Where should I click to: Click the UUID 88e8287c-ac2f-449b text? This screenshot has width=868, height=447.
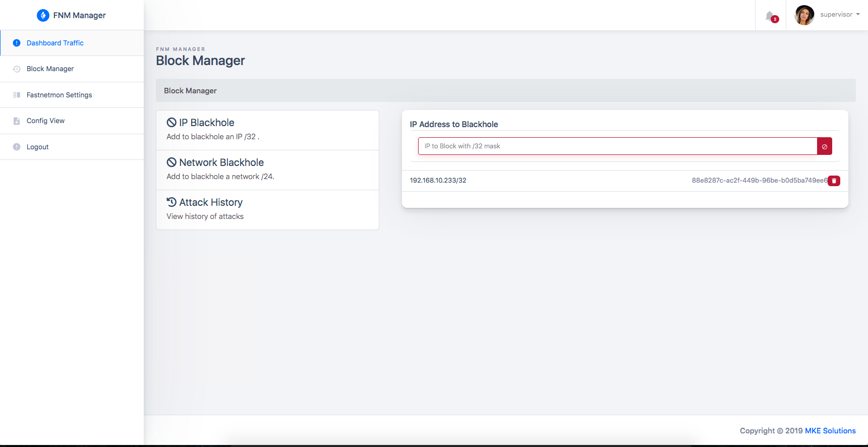(x=760, y=181)
